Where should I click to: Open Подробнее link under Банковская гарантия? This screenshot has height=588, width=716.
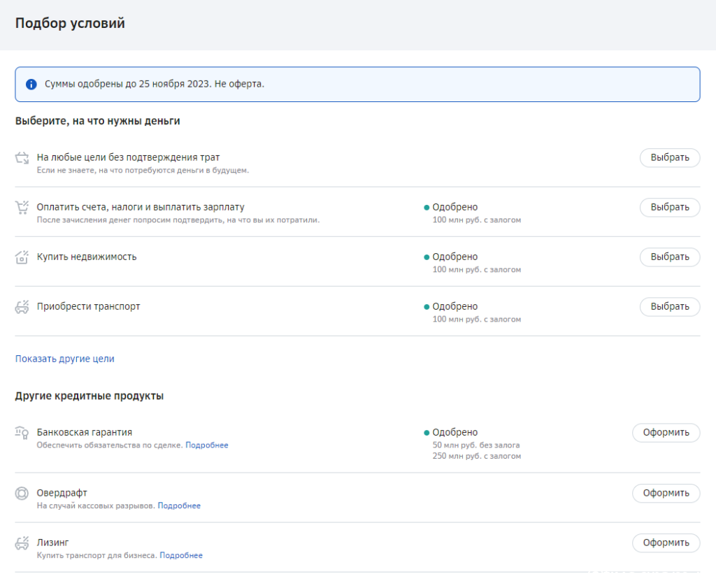tap(207, 445)
